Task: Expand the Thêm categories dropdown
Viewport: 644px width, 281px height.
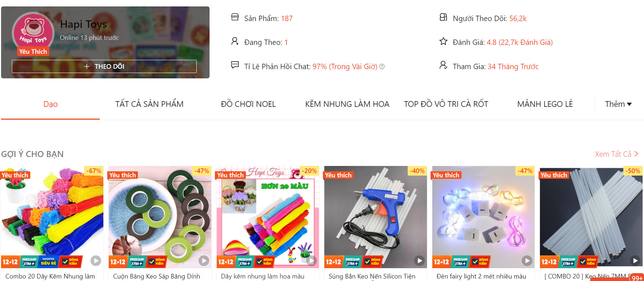Action: tap(618, 104)
